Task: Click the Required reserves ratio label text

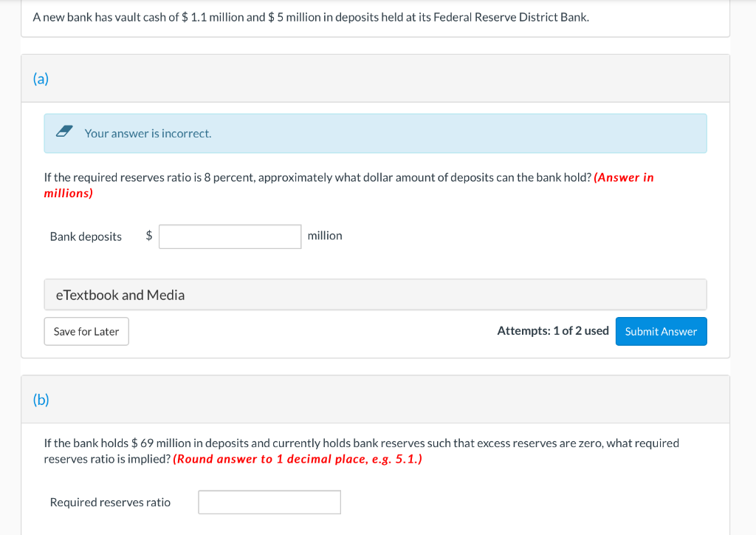Action: [x=110, y=502]
